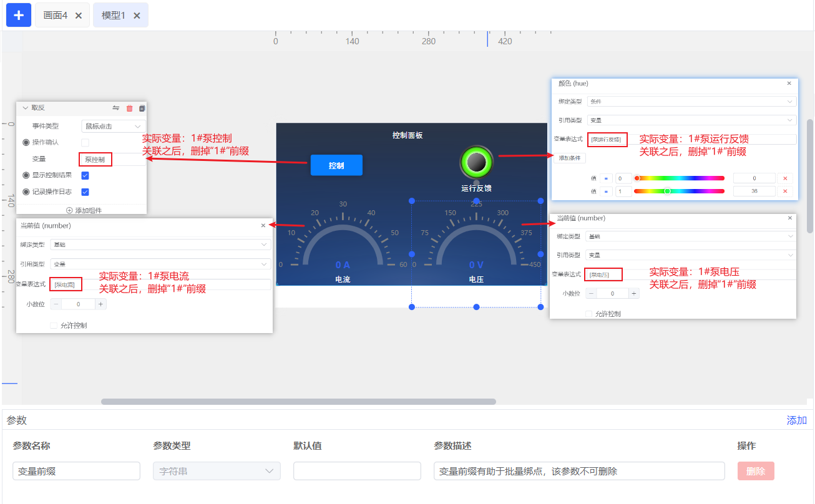Screen dimensions: 815x504
Task: Enable the 操作确认 checkbox
Action: coord(85,142)
